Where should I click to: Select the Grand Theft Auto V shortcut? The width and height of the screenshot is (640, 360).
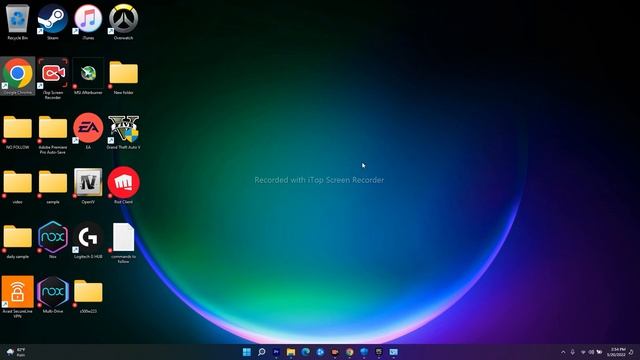[123, 131]
